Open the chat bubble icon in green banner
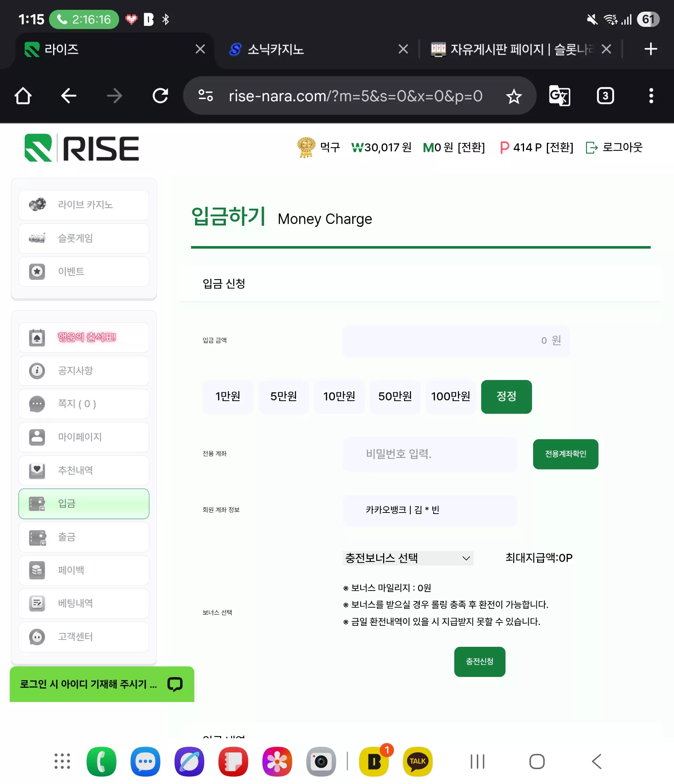 (175, 684)
